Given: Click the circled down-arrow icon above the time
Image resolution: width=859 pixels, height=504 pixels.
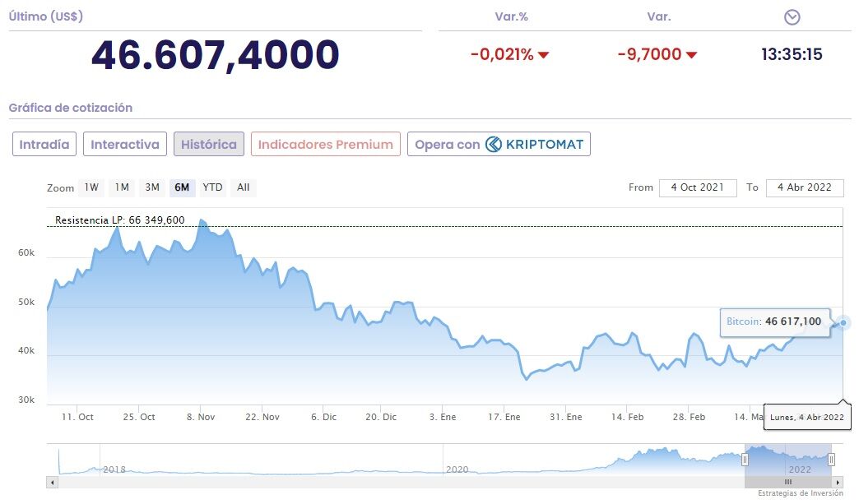Looking at the screenshot, I should click(792, 17).
